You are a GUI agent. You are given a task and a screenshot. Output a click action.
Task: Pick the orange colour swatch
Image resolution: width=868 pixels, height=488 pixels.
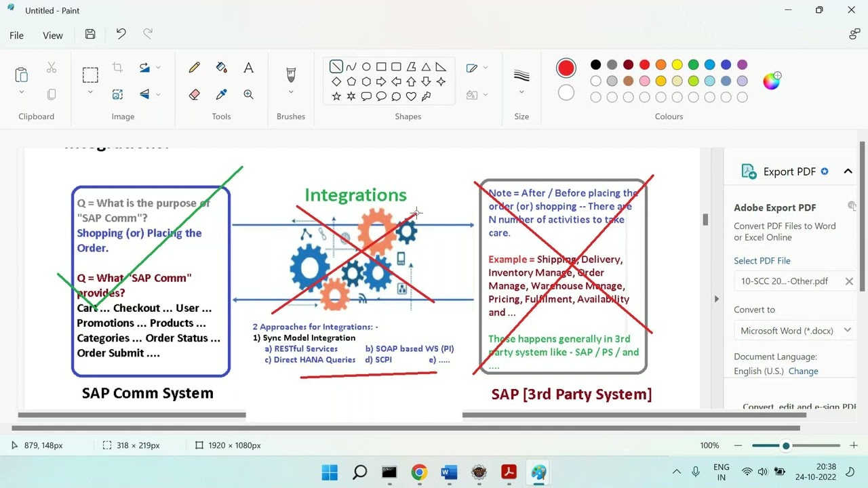tap(660, 65)
